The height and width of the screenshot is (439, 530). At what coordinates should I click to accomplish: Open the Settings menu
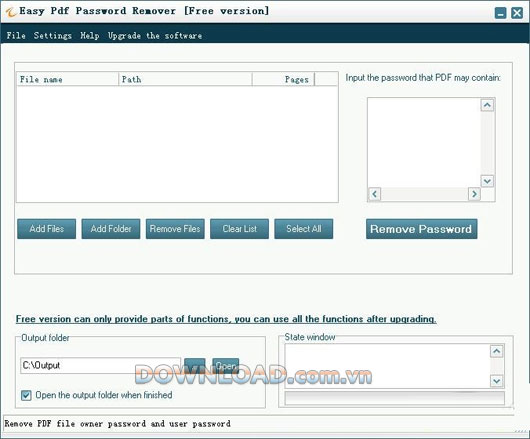(53, 35)
